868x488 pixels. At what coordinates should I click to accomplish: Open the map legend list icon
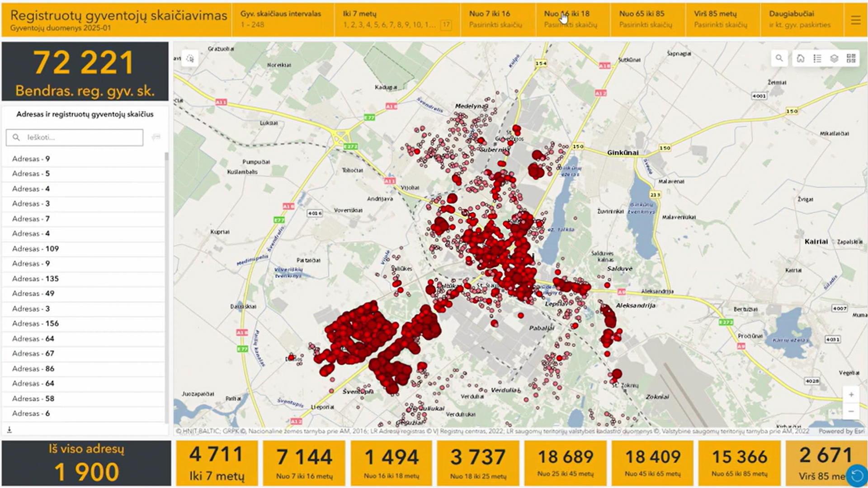(x=817, y=58)
